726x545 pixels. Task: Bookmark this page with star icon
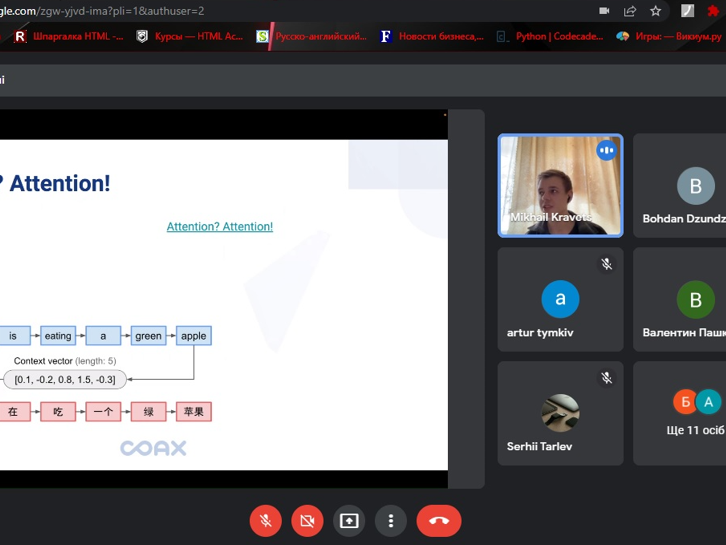(656, 11)
